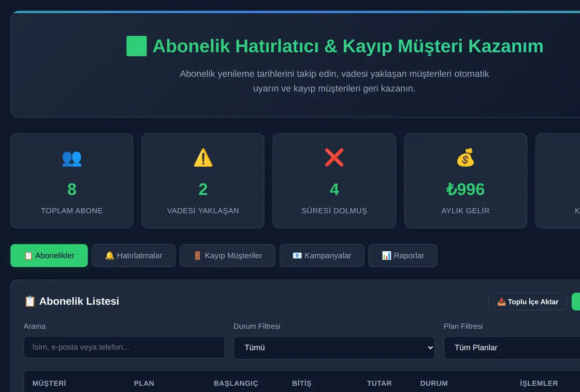Click the AYLIK GELİR label
Screen dimensions: 580x392
tap(465, 211)
